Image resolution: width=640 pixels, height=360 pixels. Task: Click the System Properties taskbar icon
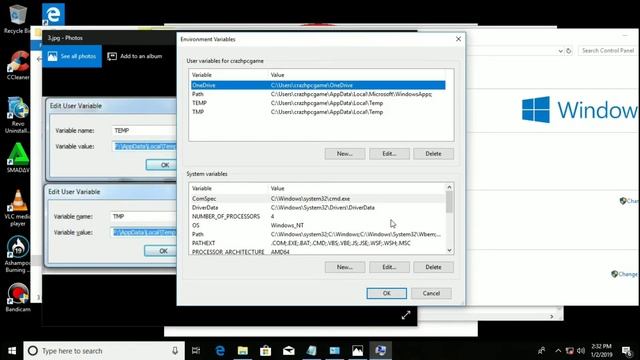380,351
